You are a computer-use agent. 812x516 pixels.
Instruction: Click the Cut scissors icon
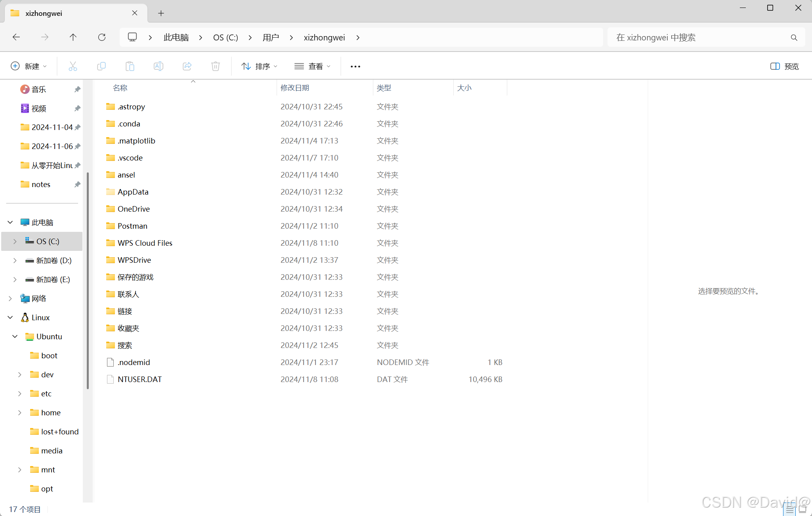pyautogui.click(x=73, y=66)
